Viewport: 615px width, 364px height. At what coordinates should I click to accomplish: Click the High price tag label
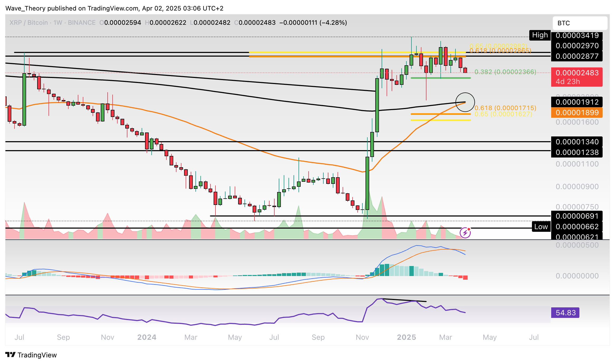540,35
